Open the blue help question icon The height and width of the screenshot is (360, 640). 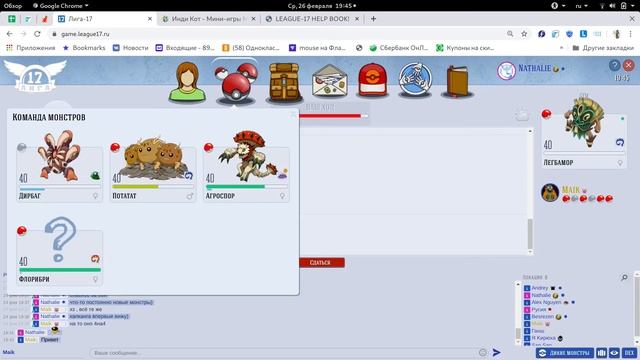pyautogui.click(x=614, y=65)
